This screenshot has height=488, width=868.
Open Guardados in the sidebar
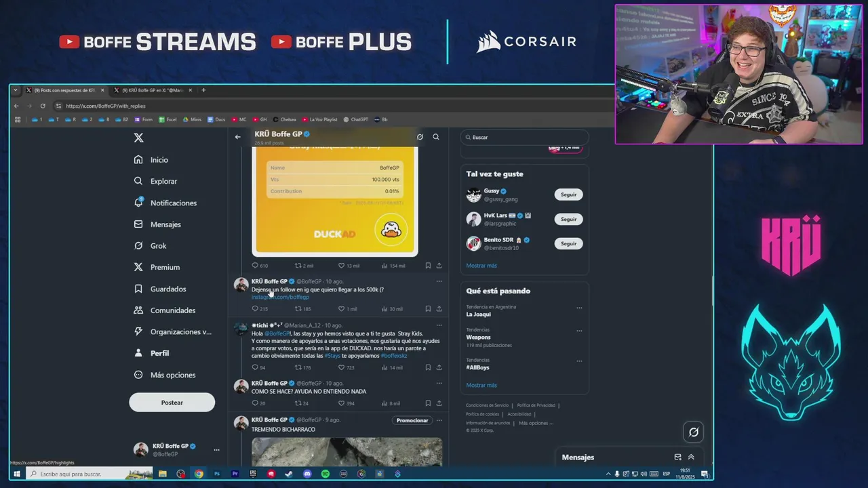tap(160, 289)
